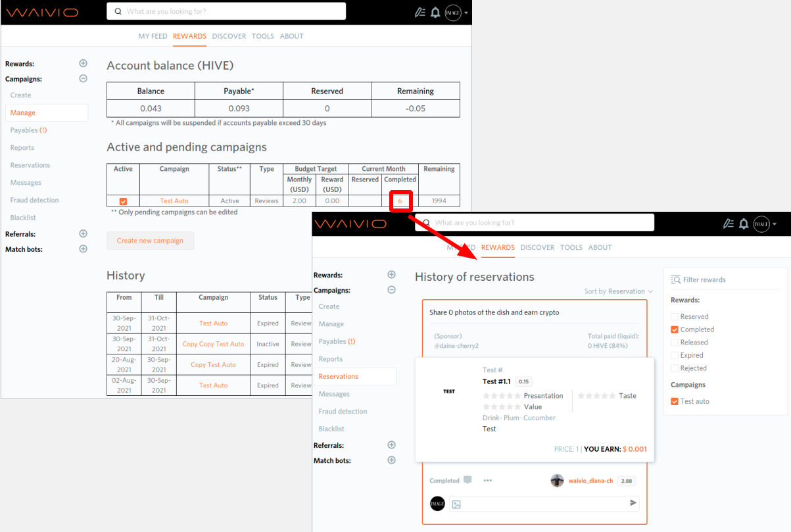791x532 pixels.
Task: Collapse Campaigns section in front window sidebar
Action: (x=391, y=290)
